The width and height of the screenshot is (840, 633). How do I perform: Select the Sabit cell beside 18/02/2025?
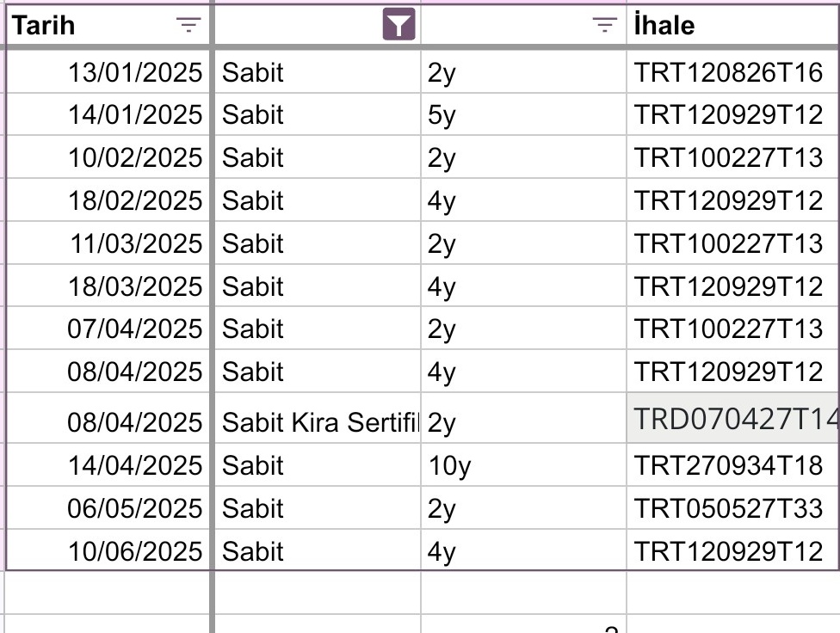tap(318, 200)
